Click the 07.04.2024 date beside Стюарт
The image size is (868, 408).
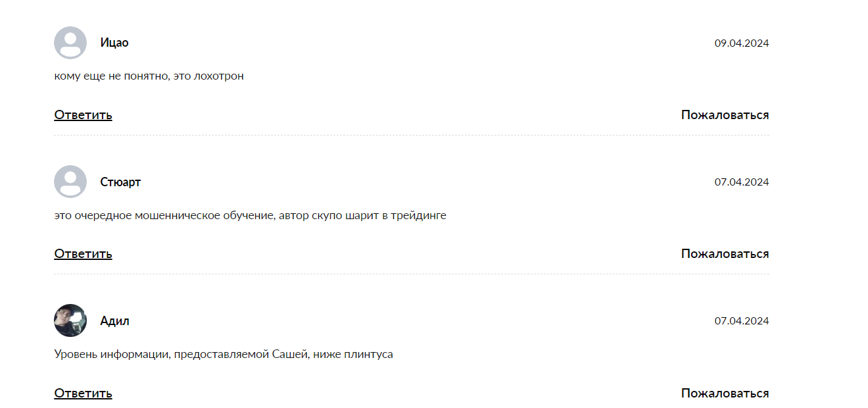pyautogui.click(x=742, y=182)
